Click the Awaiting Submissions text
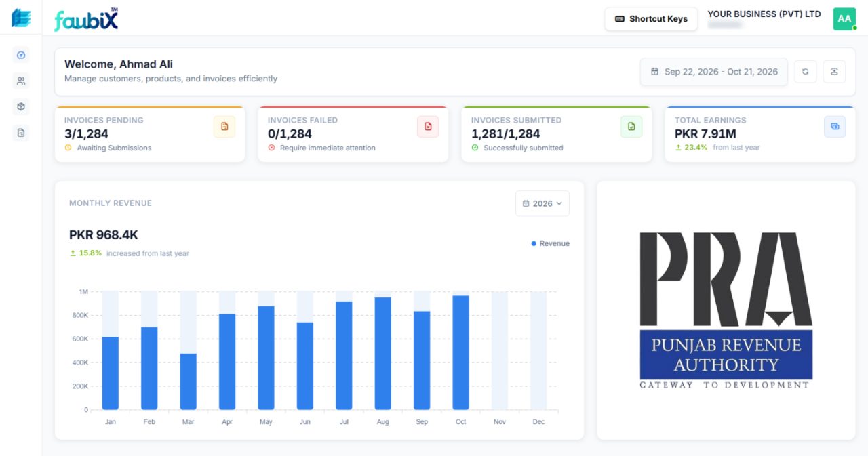 (114, 148)
